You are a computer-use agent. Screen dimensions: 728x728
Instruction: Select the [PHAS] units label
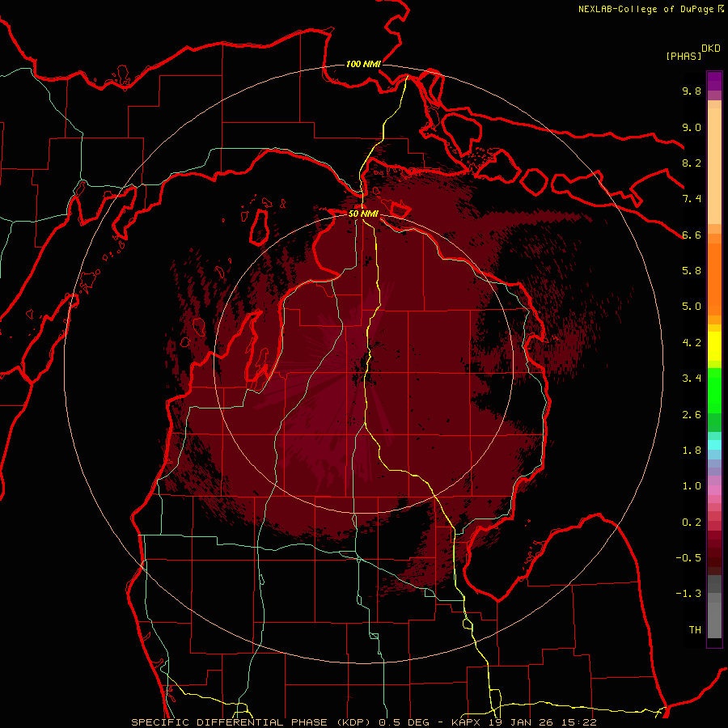click(684, 56)
